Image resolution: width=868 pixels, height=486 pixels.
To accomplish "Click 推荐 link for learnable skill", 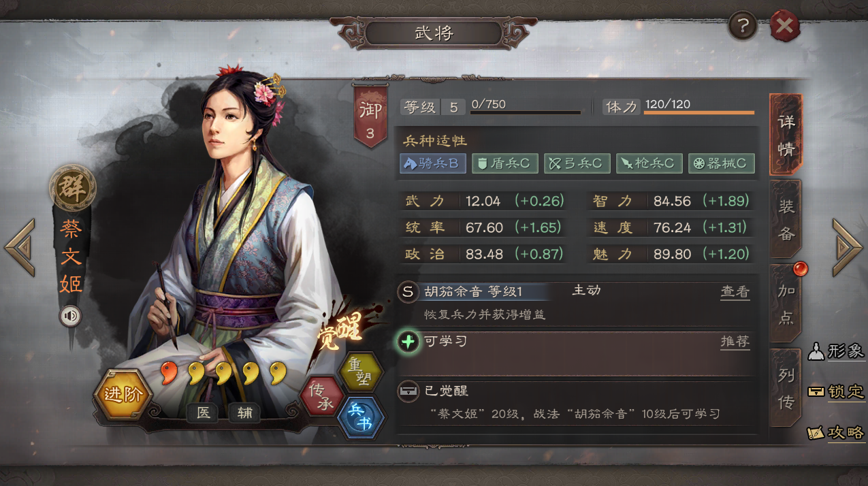I will click(x=735, y=342).
